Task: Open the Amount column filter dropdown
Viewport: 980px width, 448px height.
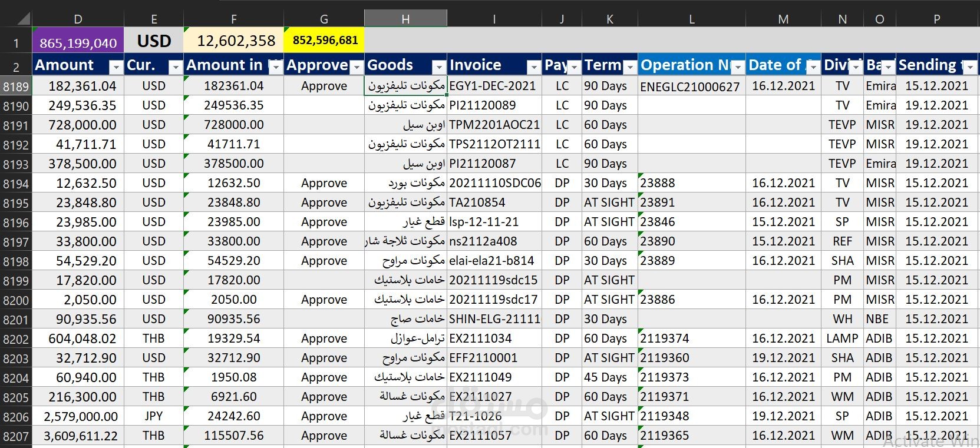Action: tap(116, 67)
